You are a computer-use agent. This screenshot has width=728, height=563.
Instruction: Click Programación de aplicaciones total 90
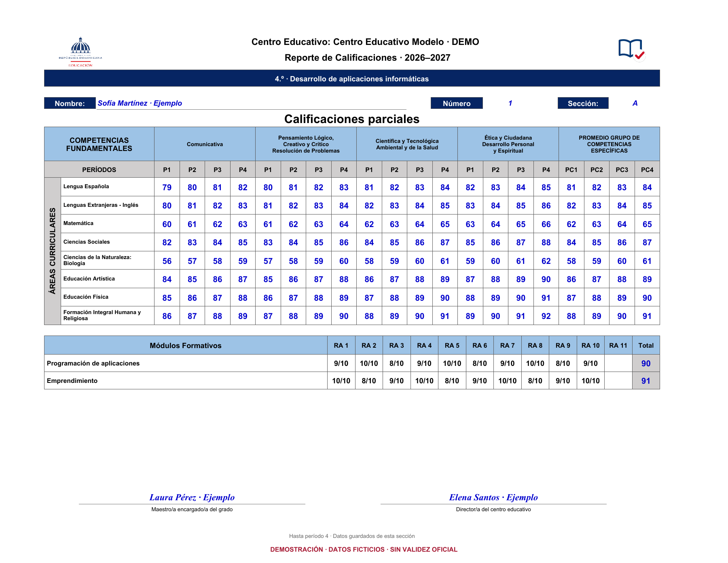point(646,363)
